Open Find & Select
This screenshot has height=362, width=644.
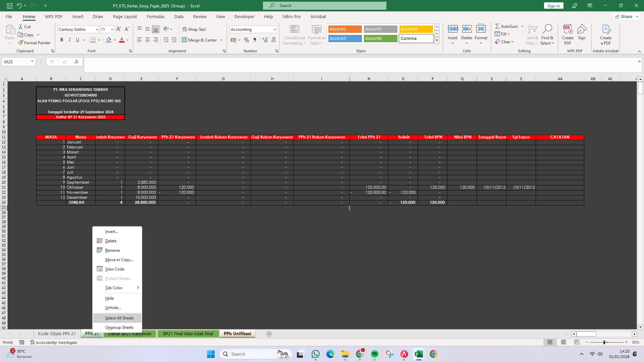coord(547,35)
